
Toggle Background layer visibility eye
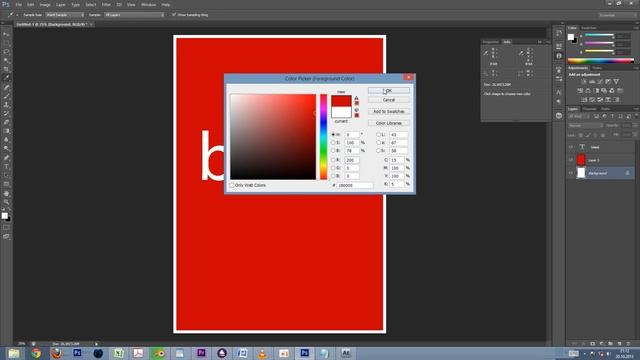click(571, 173)
